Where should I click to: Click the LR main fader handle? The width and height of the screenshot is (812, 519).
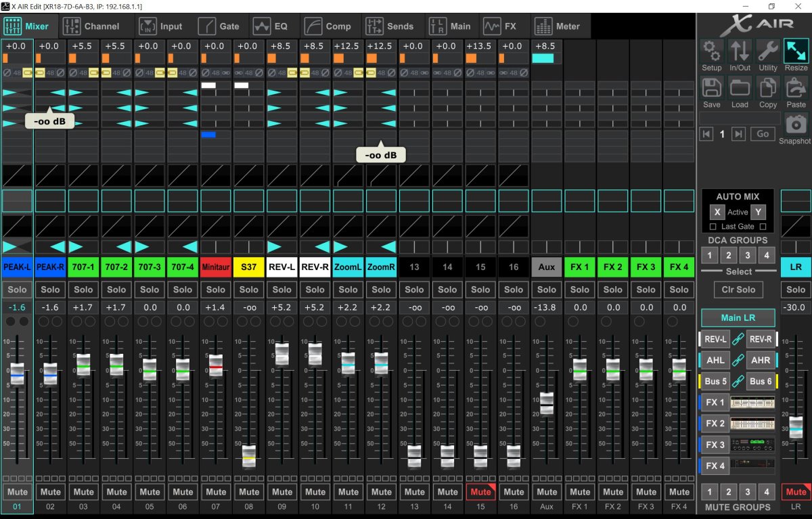tap(796, 428)
